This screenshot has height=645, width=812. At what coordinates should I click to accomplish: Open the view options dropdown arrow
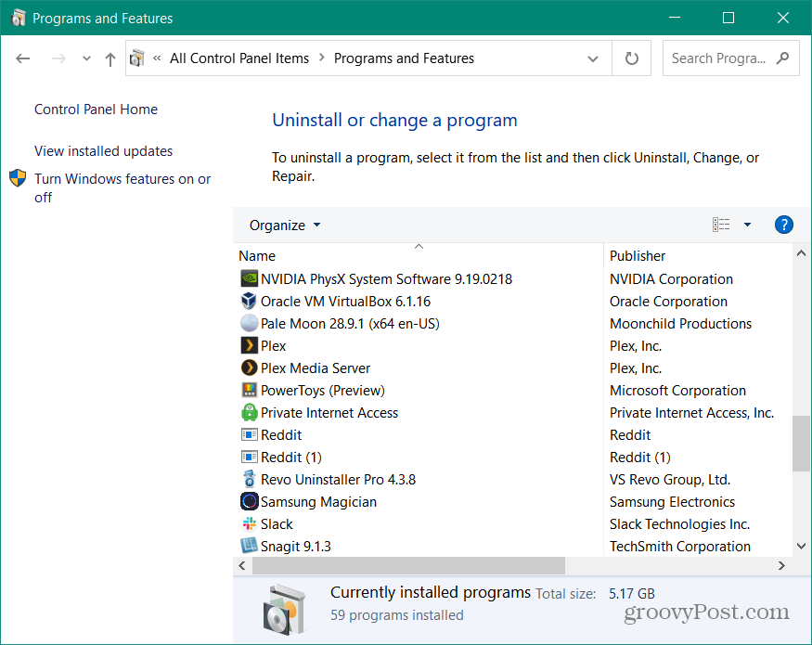click(x=747, y=225)
